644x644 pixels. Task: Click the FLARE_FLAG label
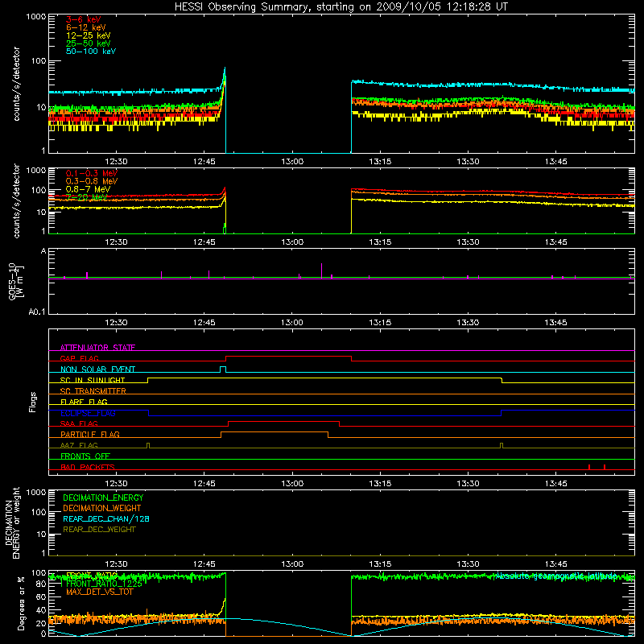pos(84,402)
